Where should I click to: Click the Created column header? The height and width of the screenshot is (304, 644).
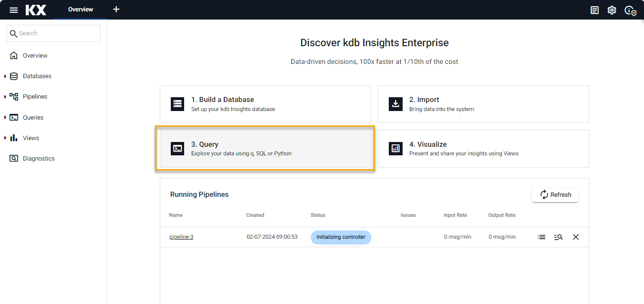click(255, 215)
